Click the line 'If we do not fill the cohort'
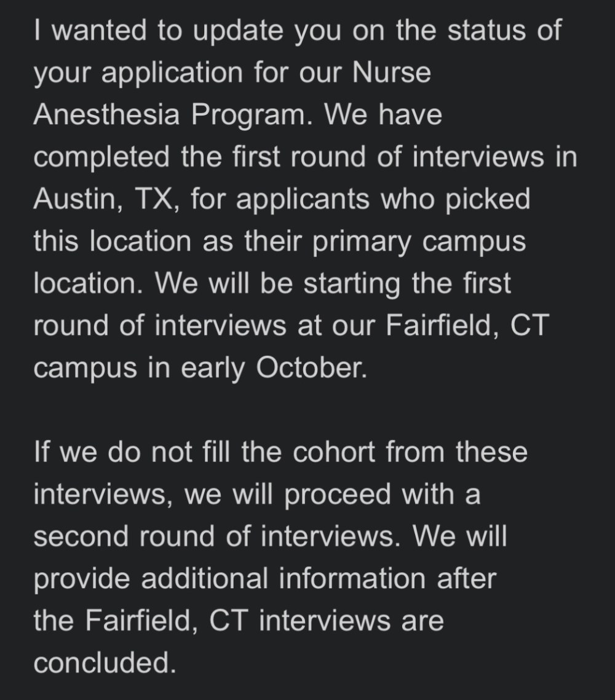The width and height of the screenshot is (615, 700). [x=204, y=451]
